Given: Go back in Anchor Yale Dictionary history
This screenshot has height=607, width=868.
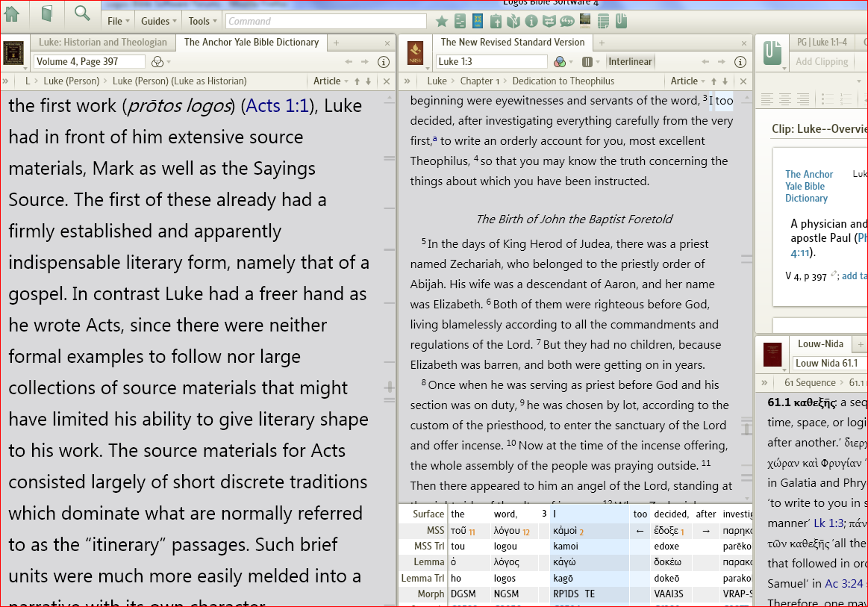Looking at the screenshot, I should click(x=349, y=62).
